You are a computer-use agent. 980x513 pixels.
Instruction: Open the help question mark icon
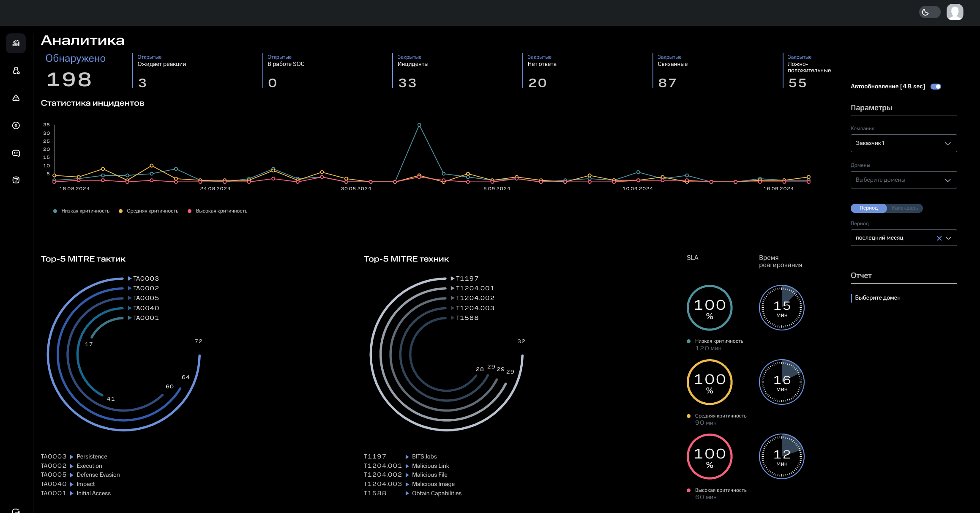point(16,180)
